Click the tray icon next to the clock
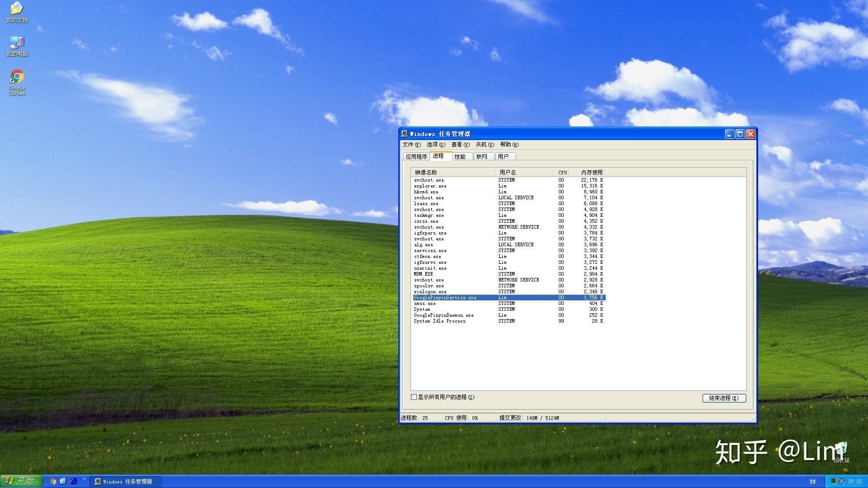The height and width of the screenshot is (488, 868). [x=841, y=481]
